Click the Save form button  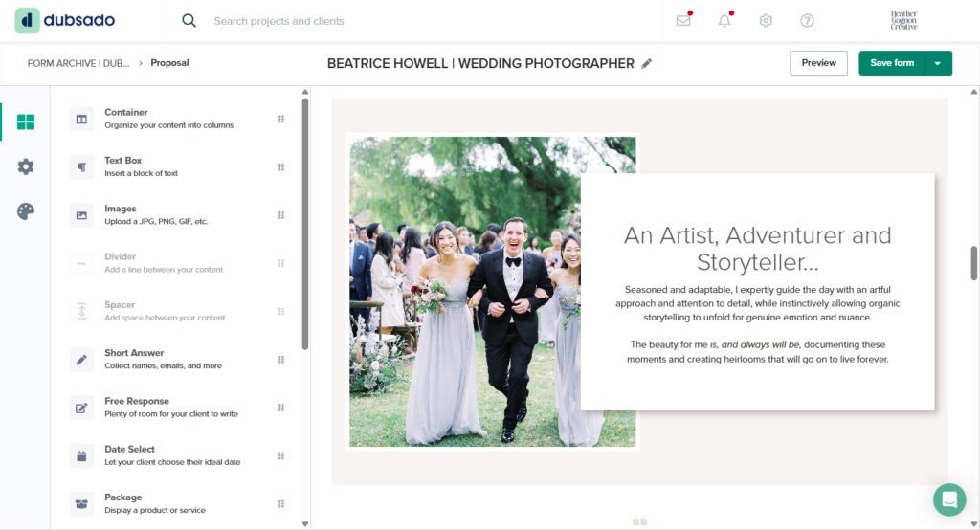tap(892, 63)
